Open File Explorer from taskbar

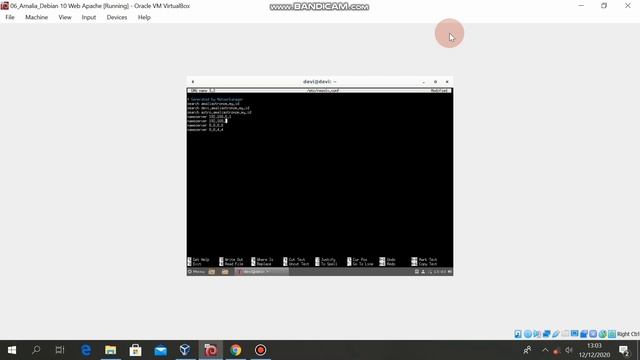tap(111, 350)
